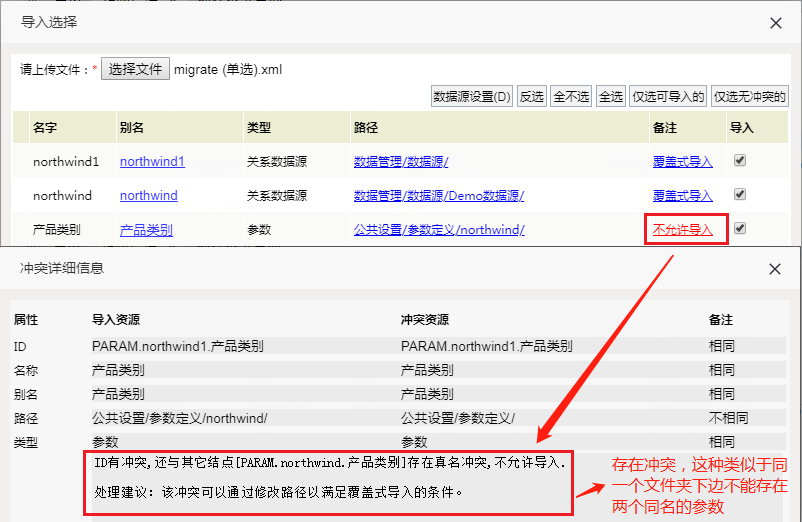This screenshot has width=802, height=522.
Task: Click file name migrate (单选).xml
Action: pyautogui.click(x=228, y=69)
